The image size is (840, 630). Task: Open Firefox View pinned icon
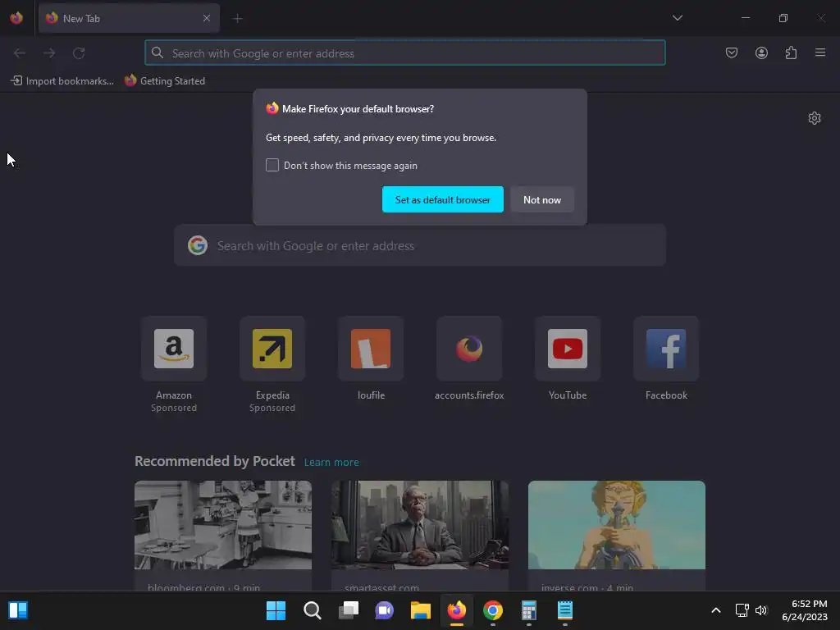16,18
